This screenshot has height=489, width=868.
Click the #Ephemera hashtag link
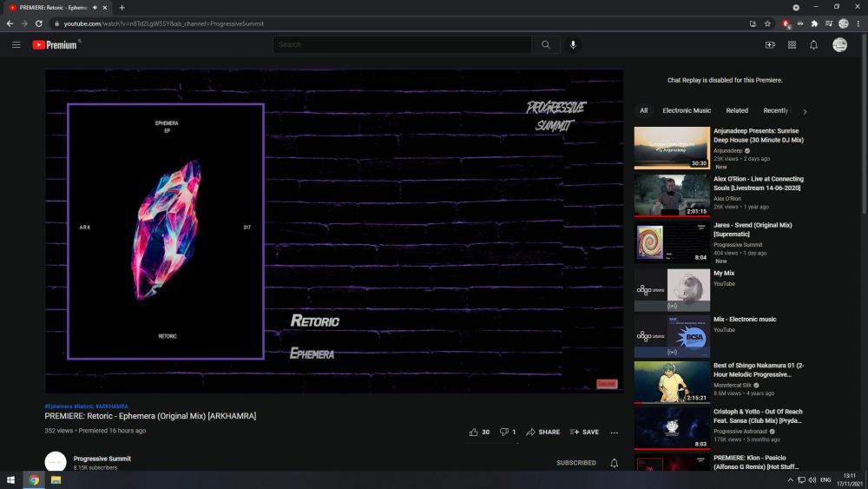(58, 406)
